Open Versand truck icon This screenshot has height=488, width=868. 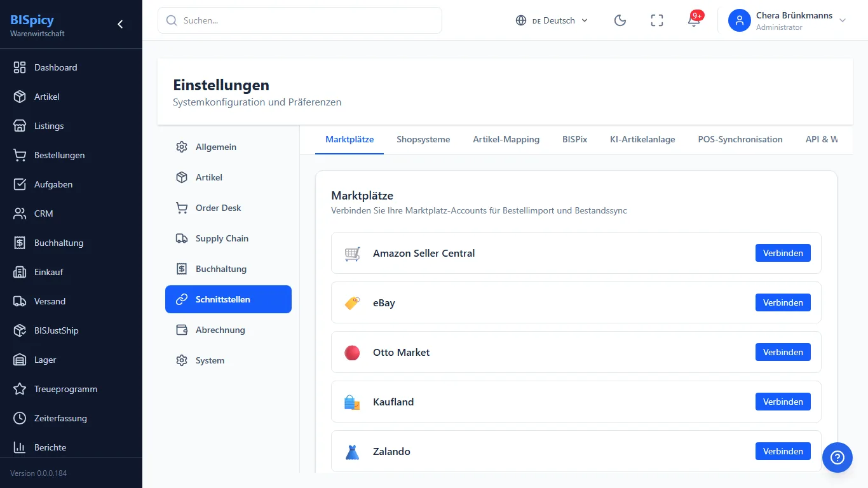point(20,301)
